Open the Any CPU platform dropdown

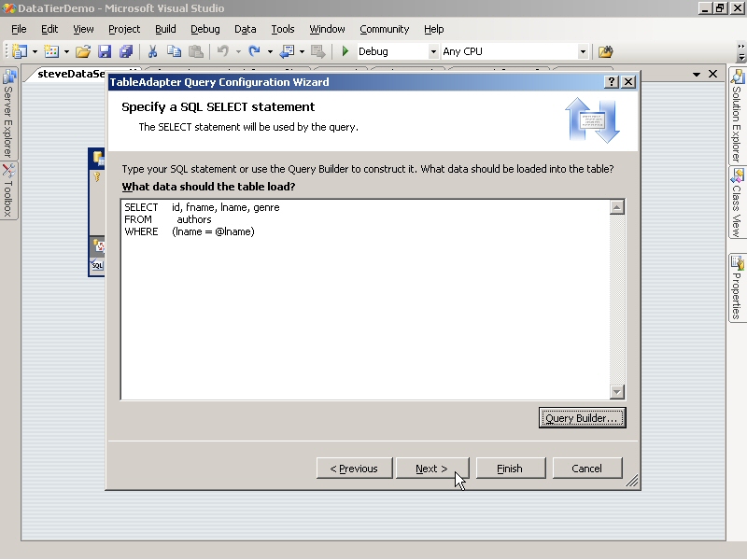582,51
